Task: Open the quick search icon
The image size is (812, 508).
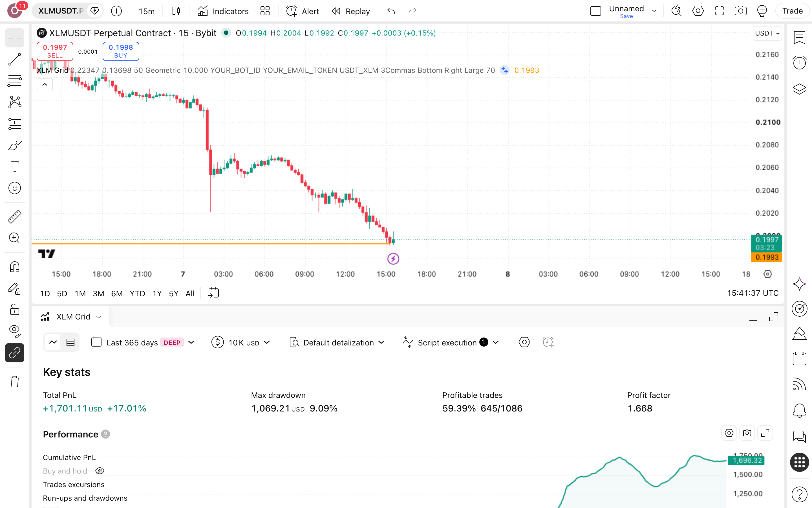Action: click(x=676, y=11)
